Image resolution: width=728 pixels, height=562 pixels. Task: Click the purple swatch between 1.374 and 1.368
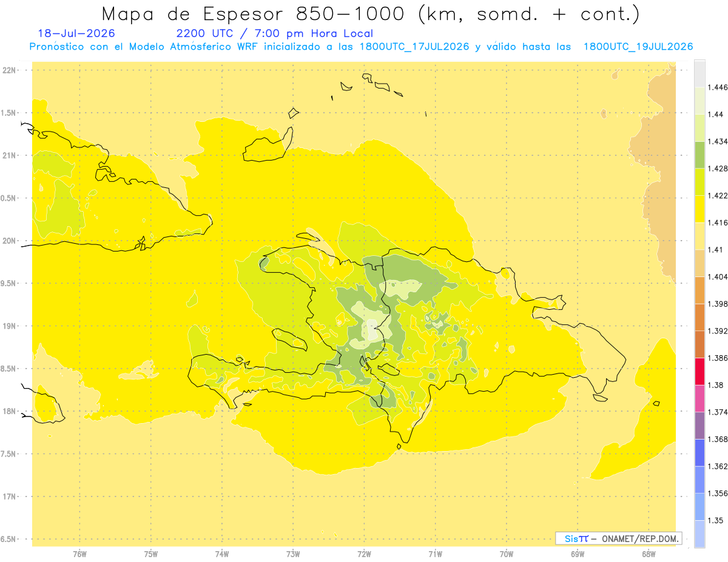coord(699,426)
